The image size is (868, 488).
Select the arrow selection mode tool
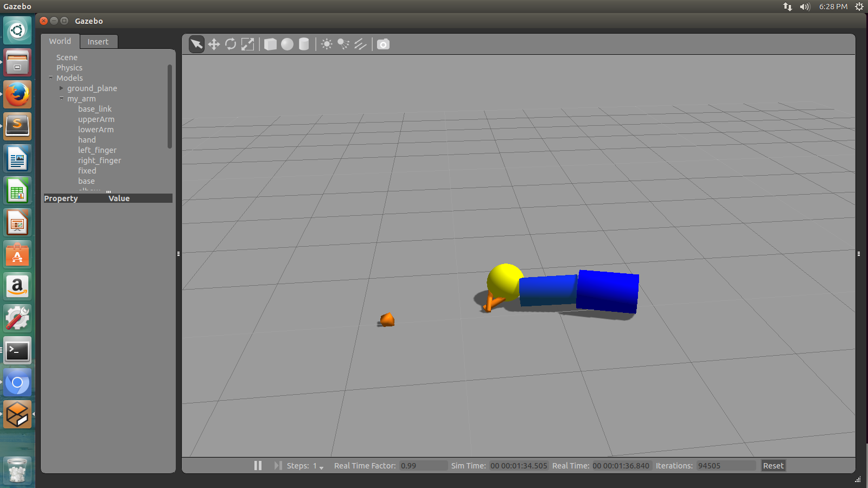coord(196,44)
